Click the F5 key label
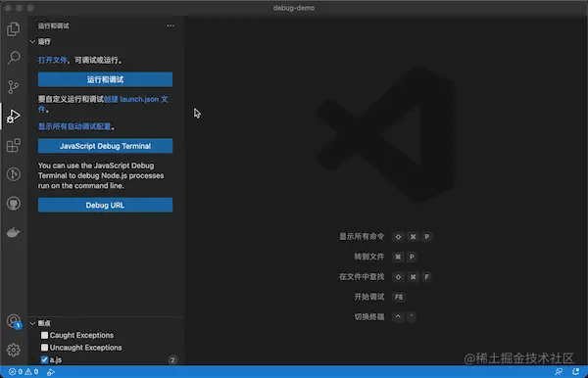 point(399,297)
